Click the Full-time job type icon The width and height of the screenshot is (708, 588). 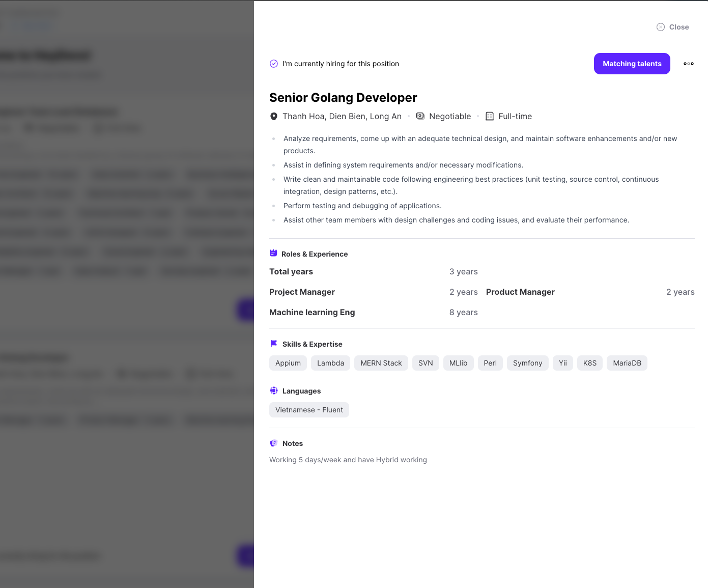490,116
